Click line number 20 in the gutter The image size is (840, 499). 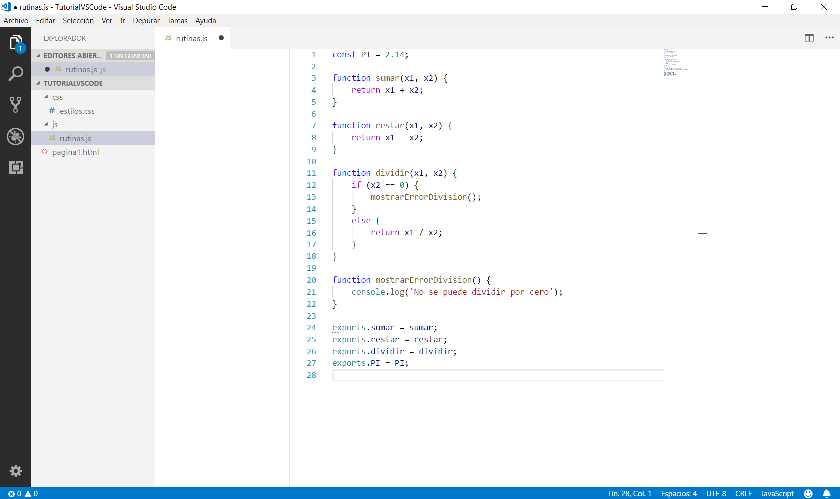pyautogui.click(x=311, y=280)
